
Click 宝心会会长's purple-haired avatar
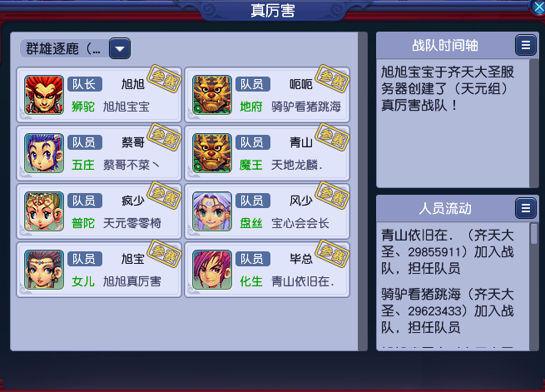212,211
